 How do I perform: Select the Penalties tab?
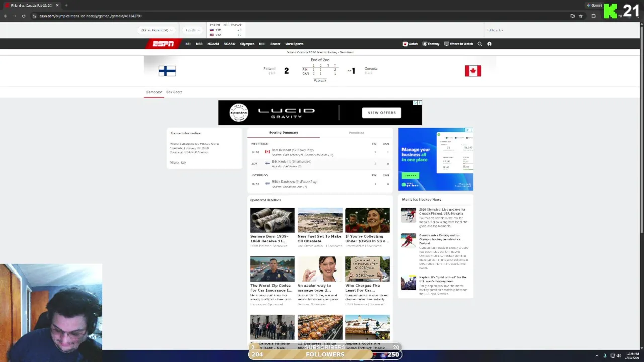pyautogui.click(x=356, y=133)
